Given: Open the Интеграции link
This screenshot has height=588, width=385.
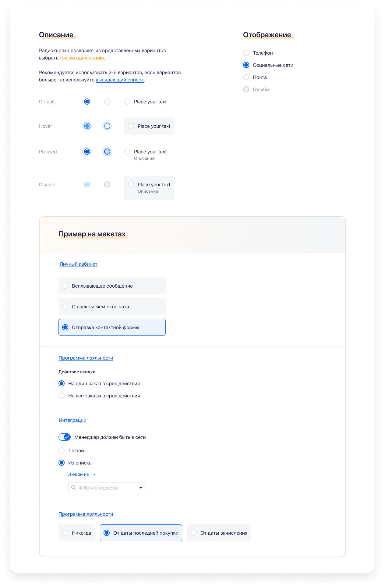Looking at the screenshot, I should [72, 420].
